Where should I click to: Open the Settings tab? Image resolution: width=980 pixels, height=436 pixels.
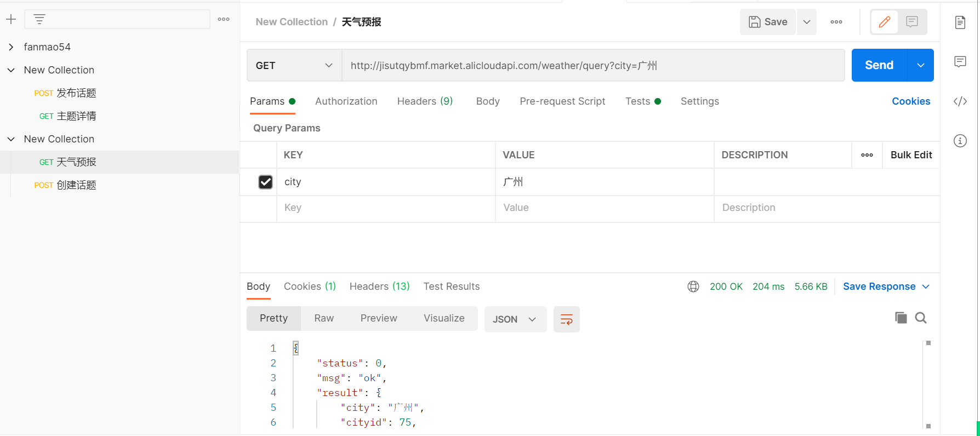click(700, 101)
